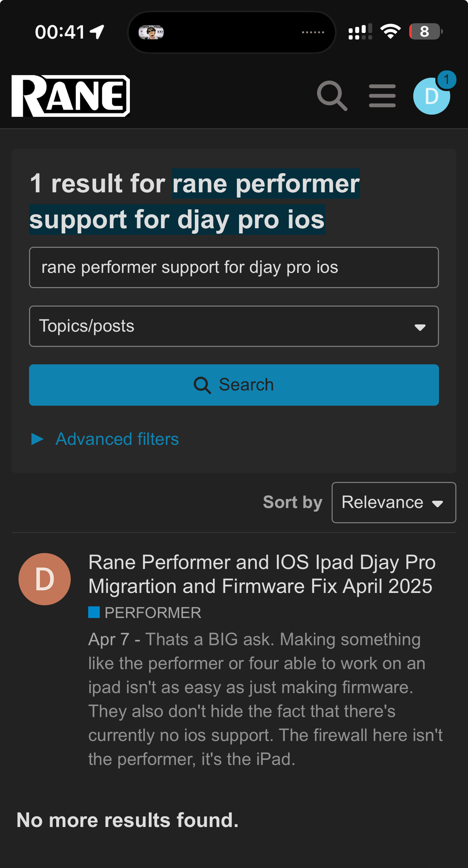Screen dimensions: 468x868
Task: Tap the cellular signal bars icon
Action: 360,32
